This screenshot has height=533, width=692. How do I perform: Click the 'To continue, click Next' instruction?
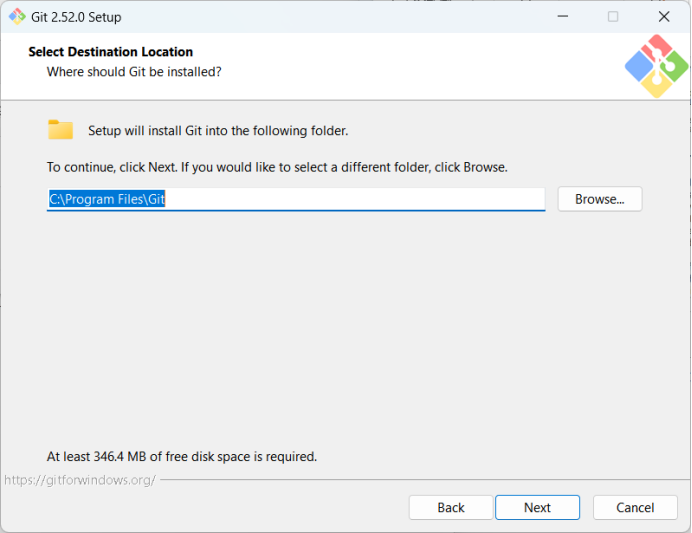(x=277, y=167)
